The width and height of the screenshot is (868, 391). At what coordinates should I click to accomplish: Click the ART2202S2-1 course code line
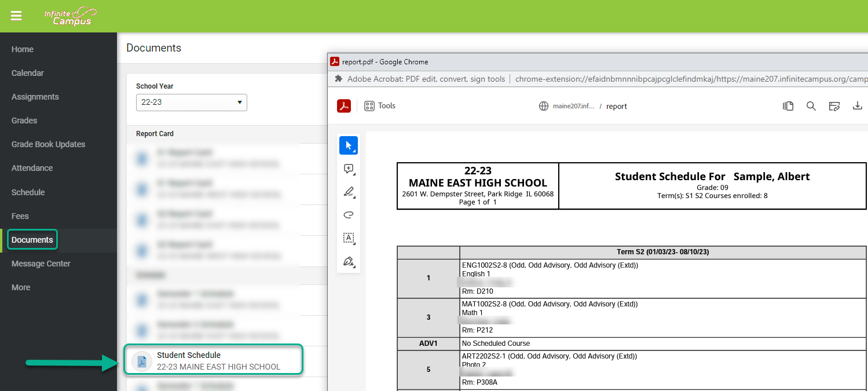tap(550, 356)
